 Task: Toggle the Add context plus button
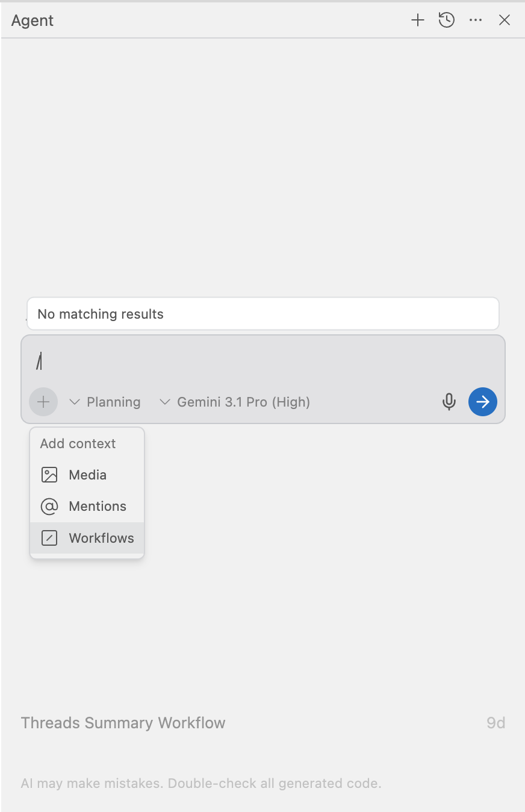pos(43,402)
